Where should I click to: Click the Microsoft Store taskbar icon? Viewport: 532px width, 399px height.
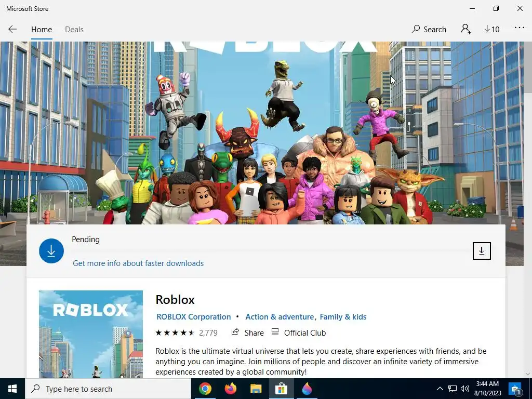(x=281, y=389)
